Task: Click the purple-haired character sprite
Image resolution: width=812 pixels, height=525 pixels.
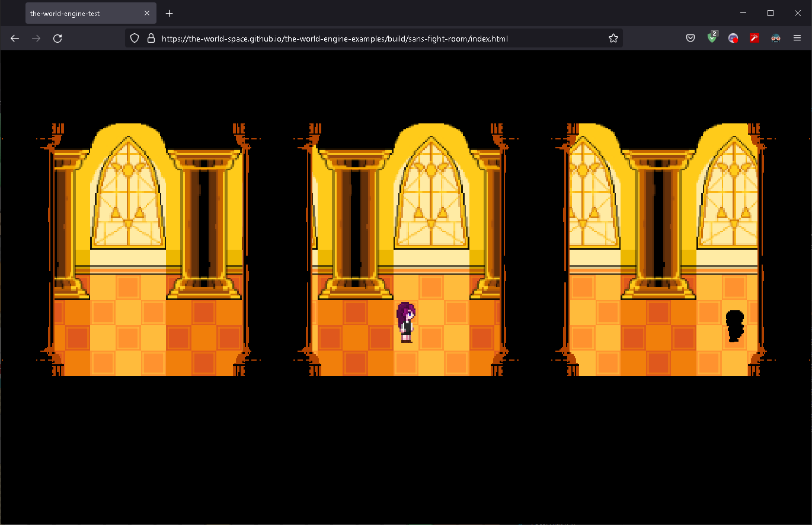Action: [x=406, y=322]
